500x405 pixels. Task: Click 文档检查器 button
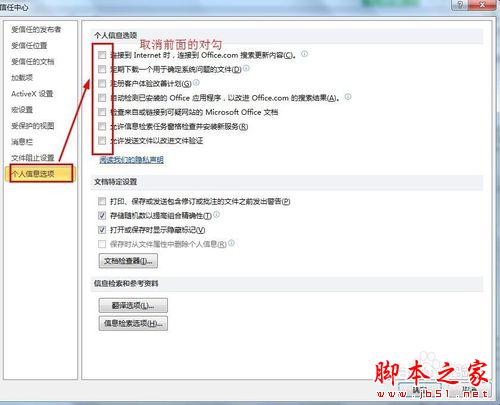(128, 261)
